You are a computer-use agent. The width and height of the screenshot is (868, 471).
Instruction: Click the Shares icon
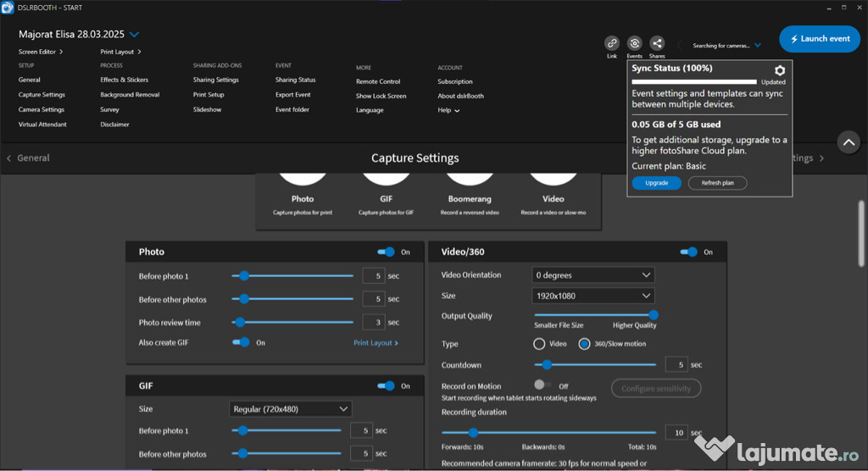657,43
